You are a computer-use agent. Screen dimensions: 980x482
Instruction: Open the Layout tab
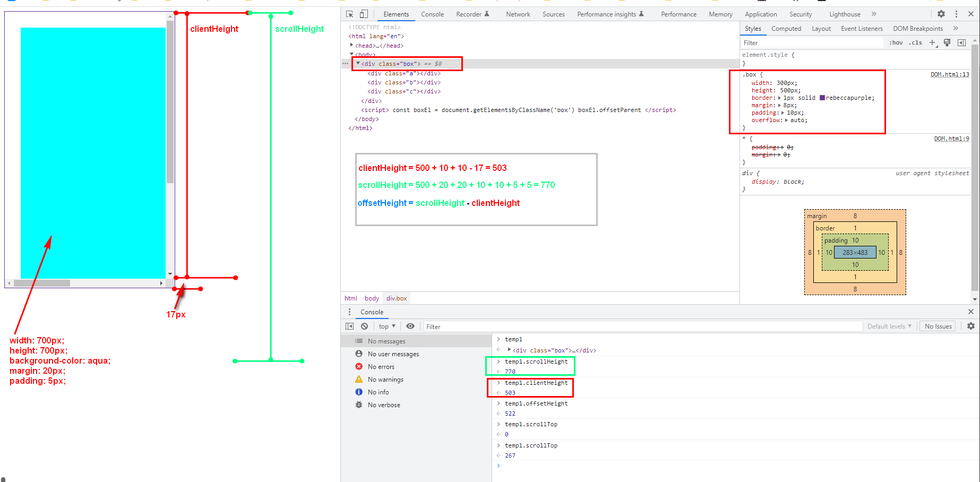(821, 29)
